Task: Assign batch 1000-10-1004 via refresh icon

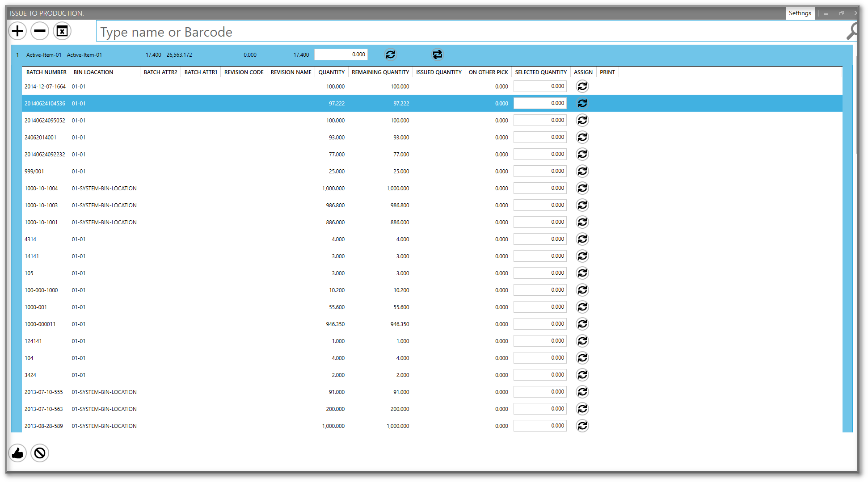Action: pos(582,188)
